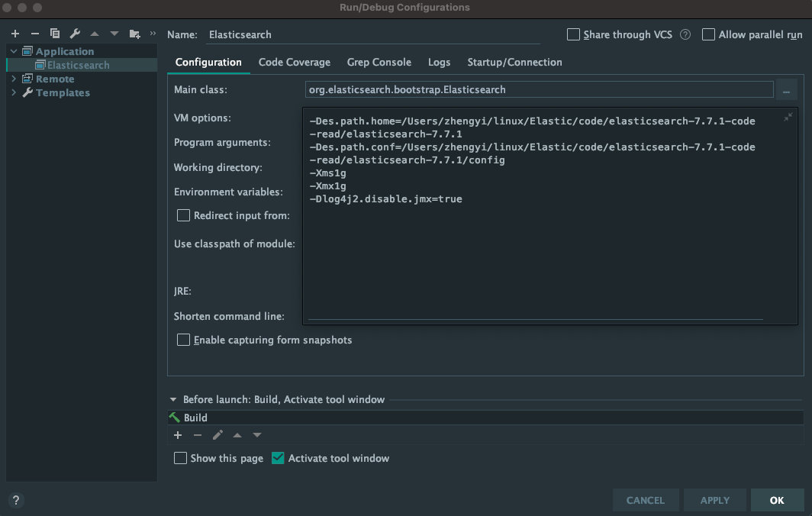812x516 pixels.
Task: Select the Templates node label
Action: (x=63, y=92)
